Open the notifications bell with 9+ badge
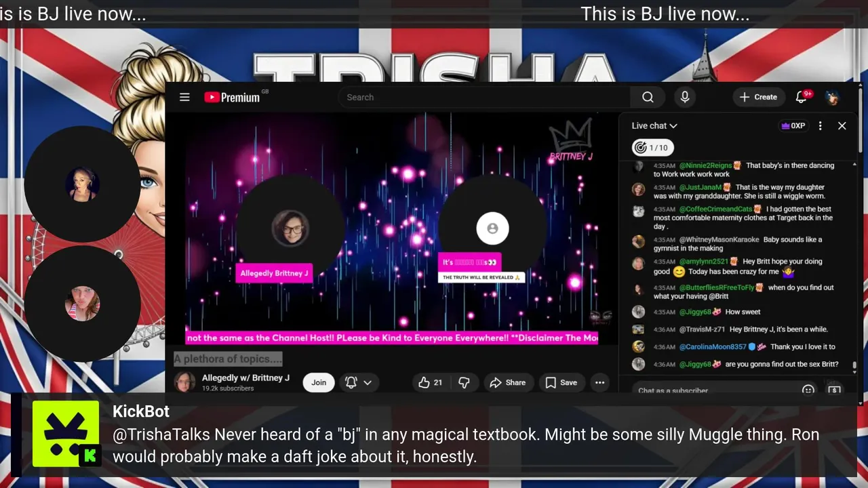This screenshot has width=868, height=488. tap(802, 97)
